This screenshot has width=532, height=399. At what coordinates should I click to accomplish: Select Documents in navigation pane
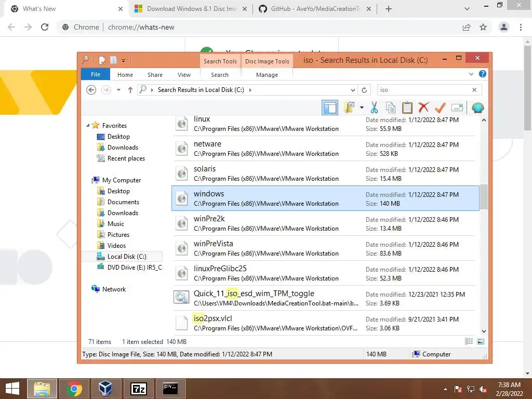tap(123, 202)
